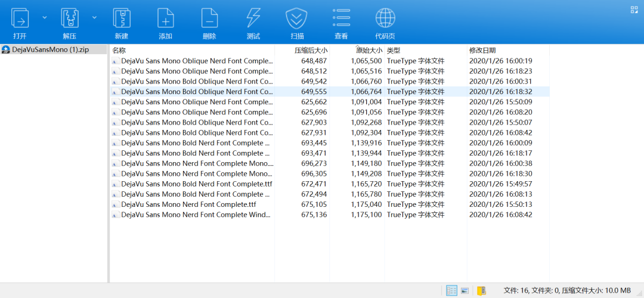This screenshot has width=644, height=298.
Task: Click the 添加 (Add files) icon
Action: point(166,18)
